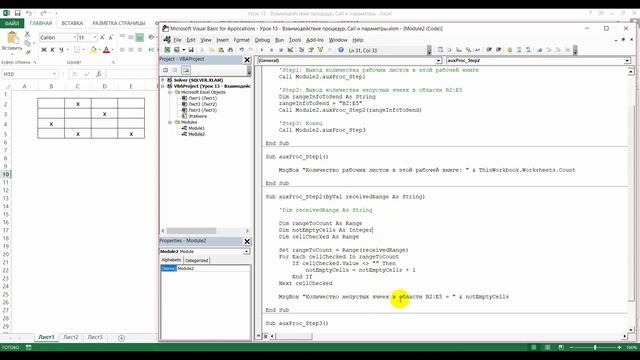Image resolution: width=640 pixels, height=360 pixels.
Task: Open the Tools menu in VBA editor
Action: pyautogui.click(x=295, y=40)
